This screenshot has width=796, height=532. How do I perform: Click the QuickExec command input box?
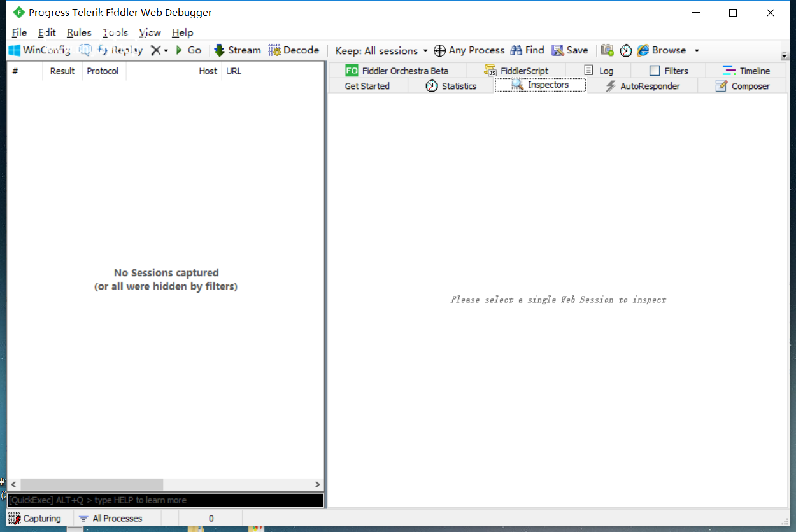[166, 500]
